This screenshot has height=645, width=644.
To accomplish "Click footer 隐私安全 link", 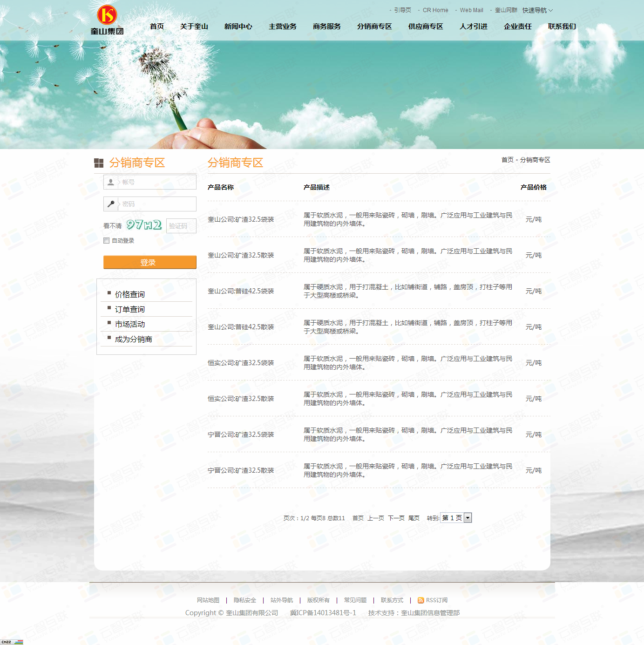I will pos(245,600).
